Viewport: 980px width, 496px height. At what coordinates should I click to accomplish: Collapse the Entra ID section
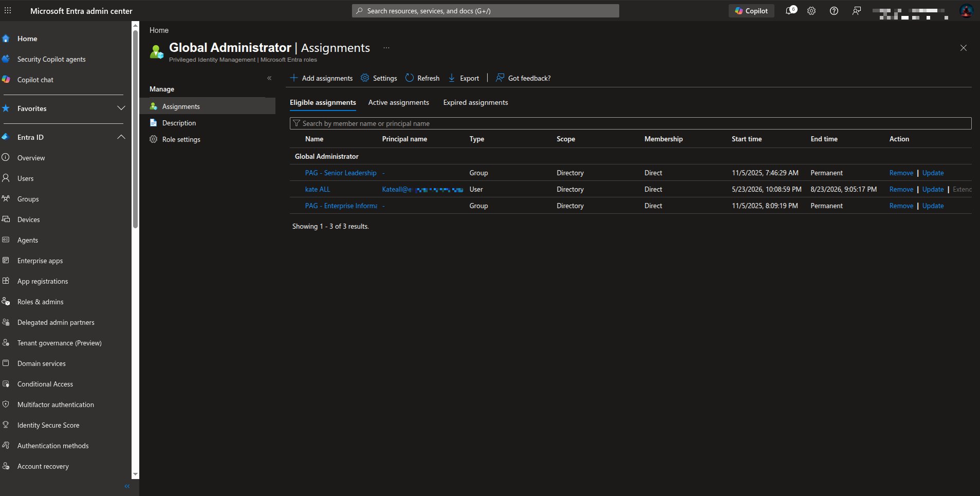point(121,137)
